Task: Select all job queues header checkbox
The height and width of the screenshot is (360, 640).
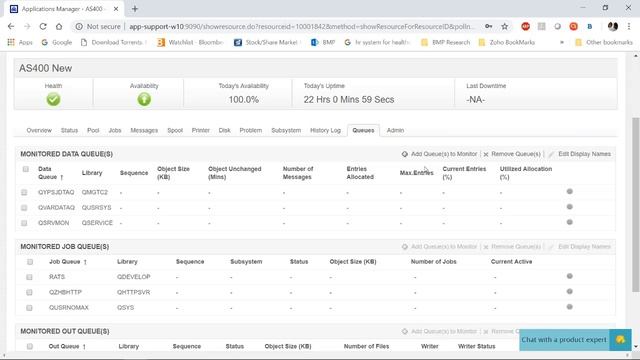Action: click(30, 262)
